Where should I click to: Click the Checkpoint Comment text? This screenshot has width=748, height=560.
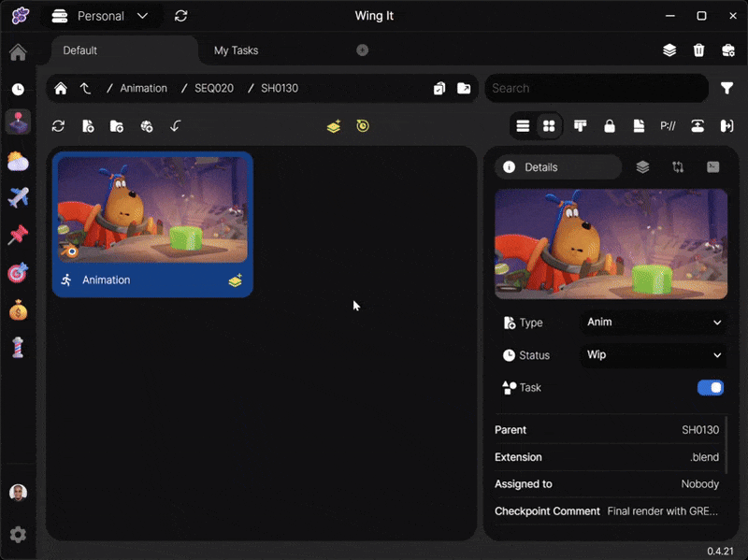[x=662, y=511]
